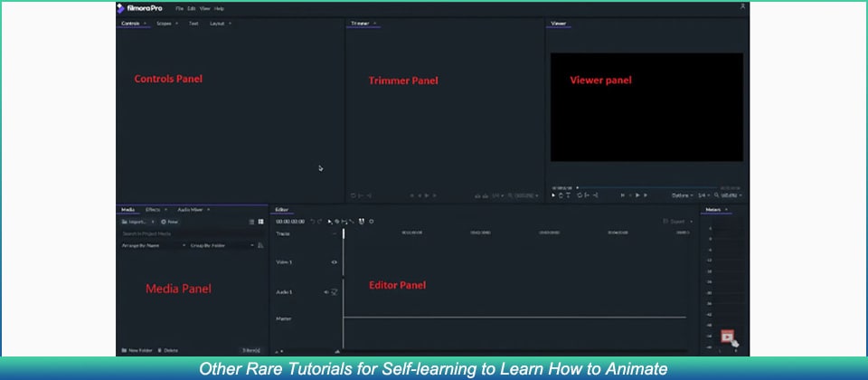Open the Options dropdown in Viewer
Image resolution: width=868 pixels, height=380 pixels.
coord(682,195)
